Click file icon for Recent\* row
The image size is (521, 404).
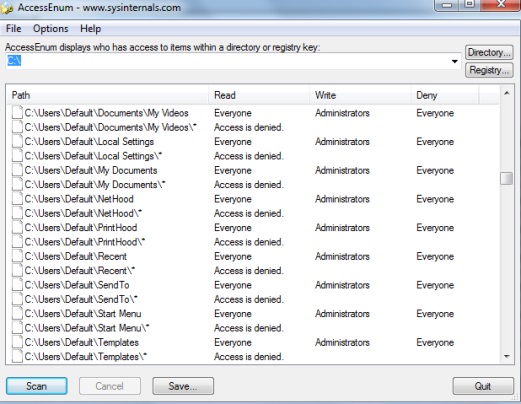(17, 270)
